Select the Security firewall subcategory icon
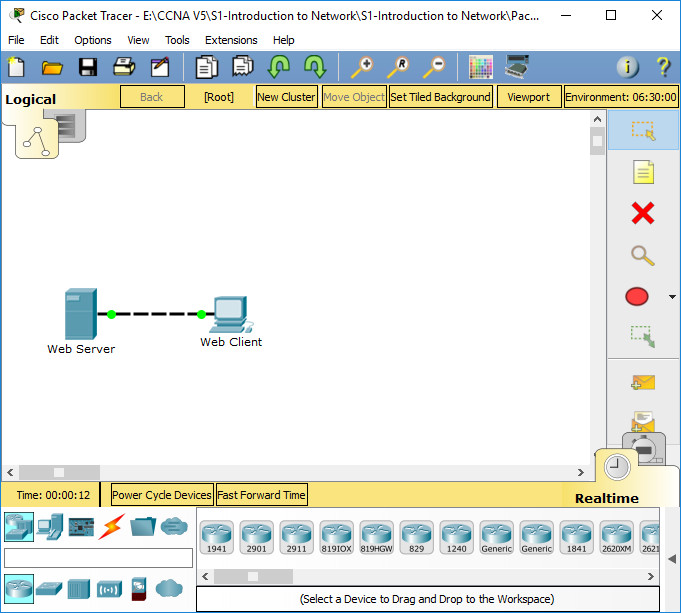The height and width of the screenshot is (613, 681). click(x=139, y=589)
